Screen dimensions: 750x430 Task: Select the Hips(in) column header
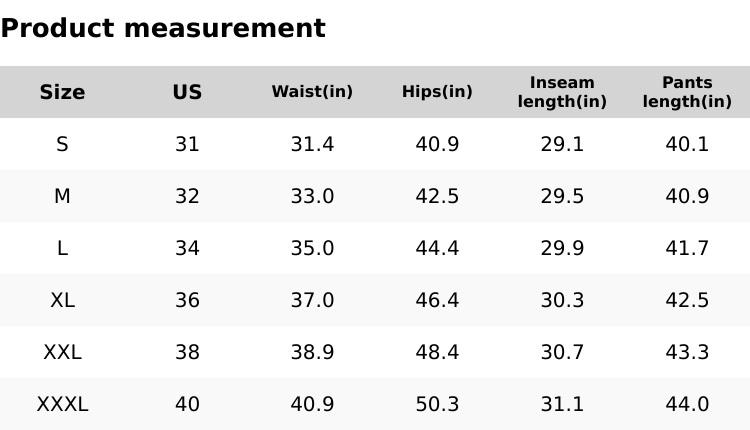(437, 92)
